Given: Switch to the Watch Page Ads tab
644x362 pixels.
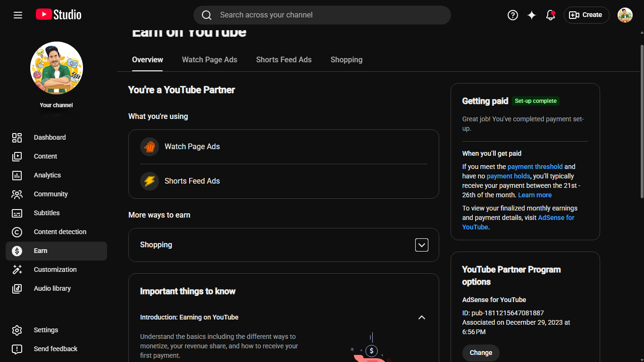Looking at the screenshot, I should coord(209,60).
